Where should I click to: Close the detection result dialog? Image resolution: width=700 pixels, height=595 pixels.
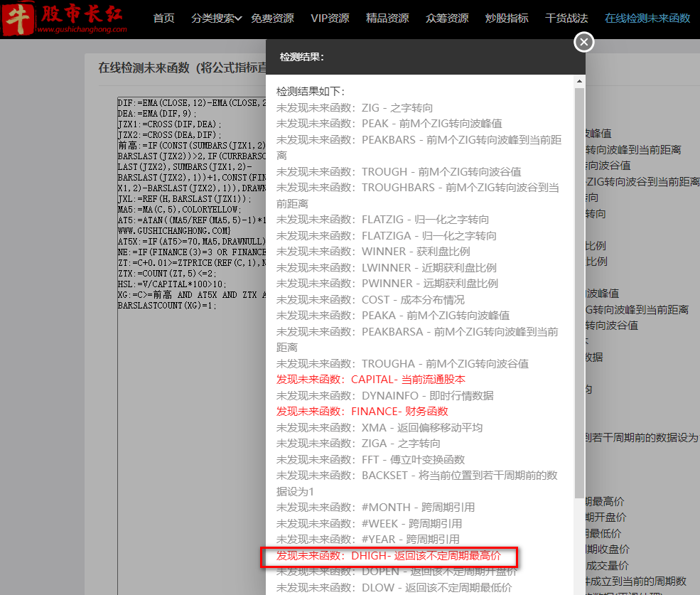[x=583, y=42]
